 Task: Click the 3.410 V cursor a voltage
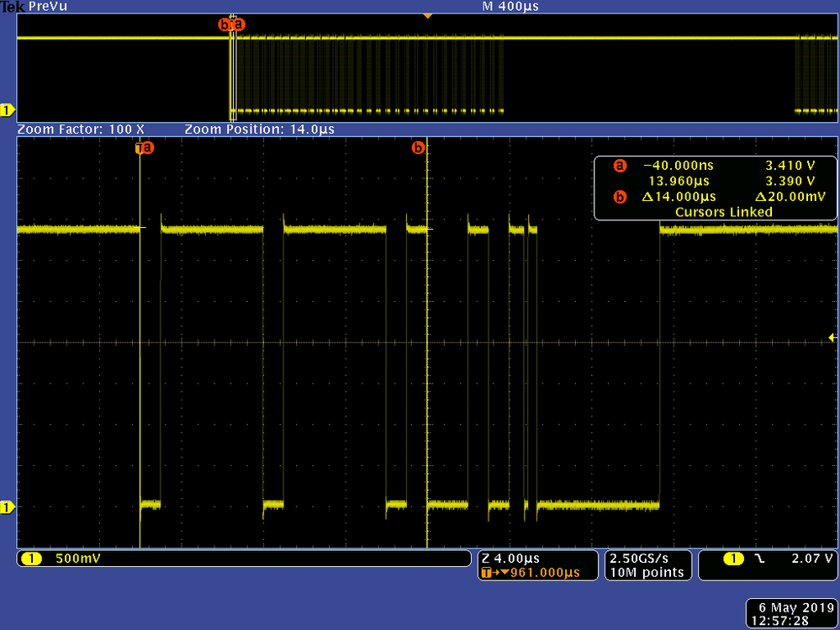coord(790,166)
